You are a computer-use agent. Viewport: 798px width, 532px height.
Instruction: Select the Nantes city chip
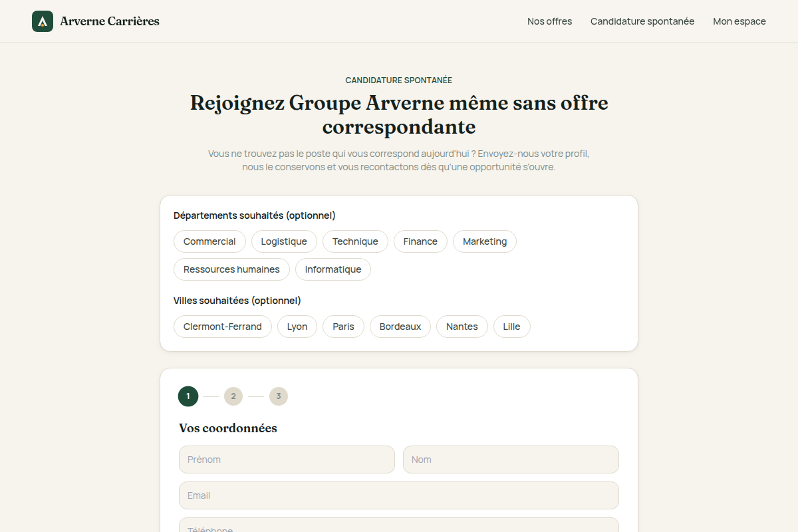click(462, 327)
